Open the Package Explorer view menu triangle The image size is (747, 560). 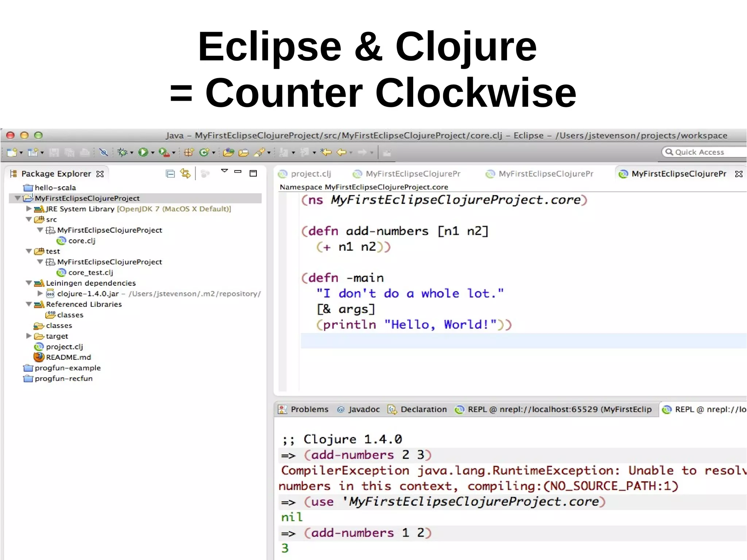coord(225,171)
